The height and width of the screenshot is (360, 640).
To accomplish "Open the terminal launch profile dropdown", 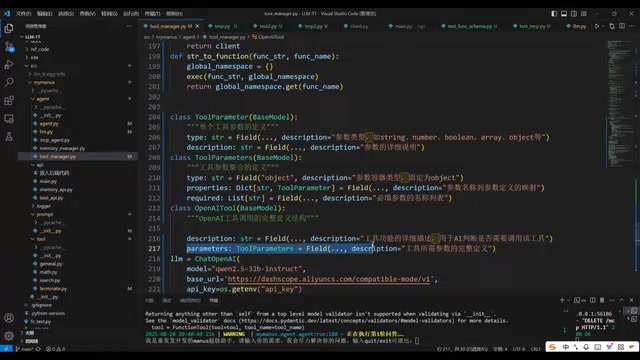I will (568, 300).
